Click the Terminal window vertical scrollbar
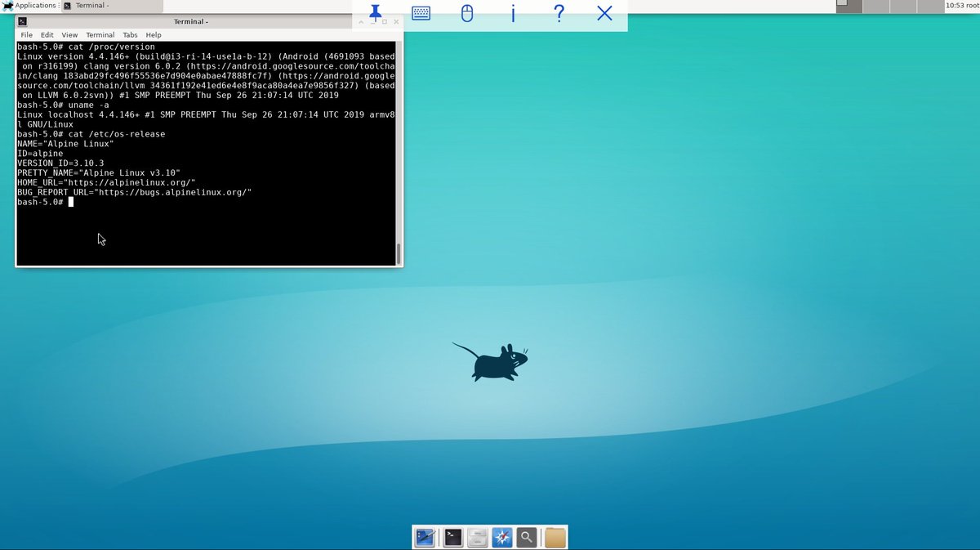Viewport: 980px width, 550px height. tap(399, 153)
